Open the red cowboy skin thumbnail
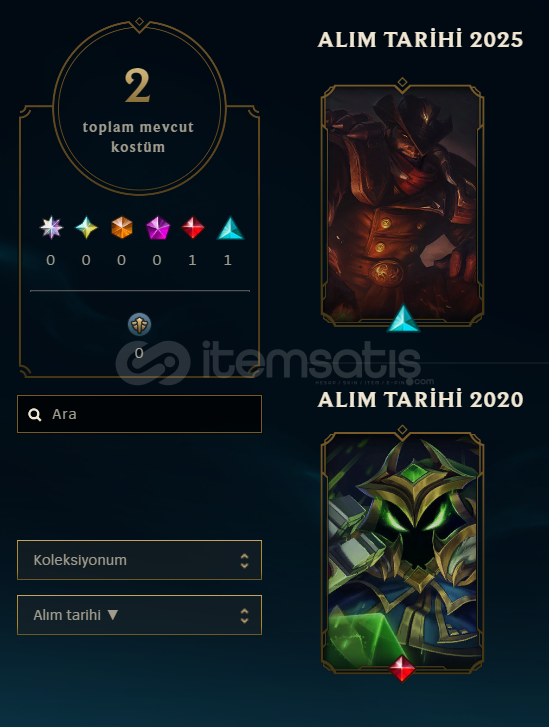 402,204
